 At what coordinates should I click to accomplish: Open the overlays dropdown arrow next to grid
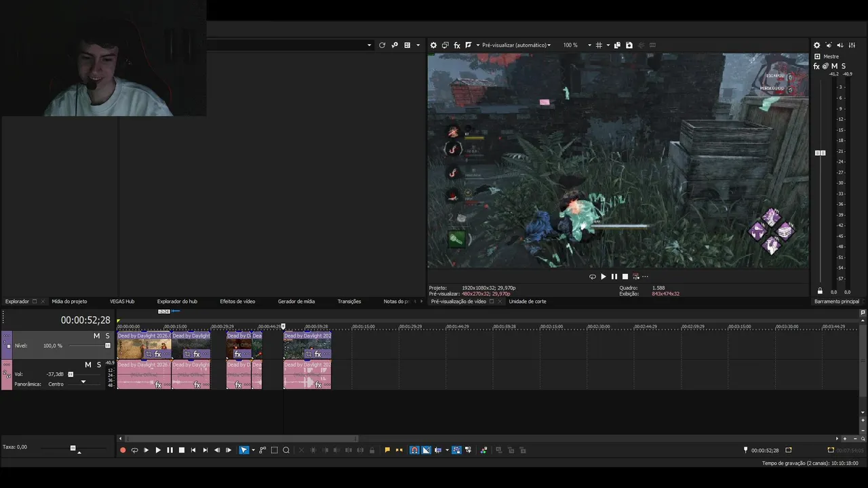[608, 45]
